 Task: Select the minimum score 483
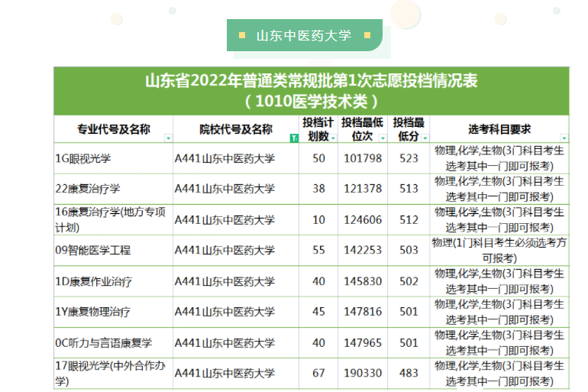pyautogui.click(x=409, y=373)
